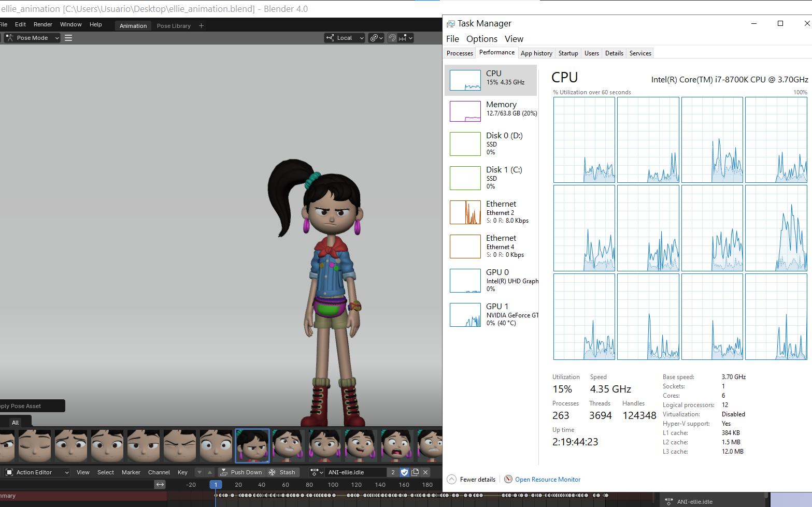Screen dimensions: 812x507
Task: Select the angry face pose thumbnail
Action: coord(252,445)
